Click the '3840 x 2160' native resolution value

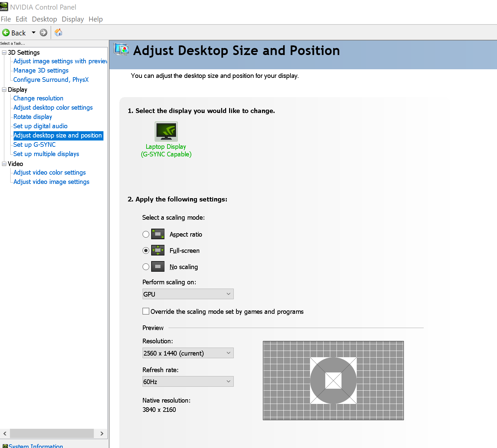coord(159,410)
